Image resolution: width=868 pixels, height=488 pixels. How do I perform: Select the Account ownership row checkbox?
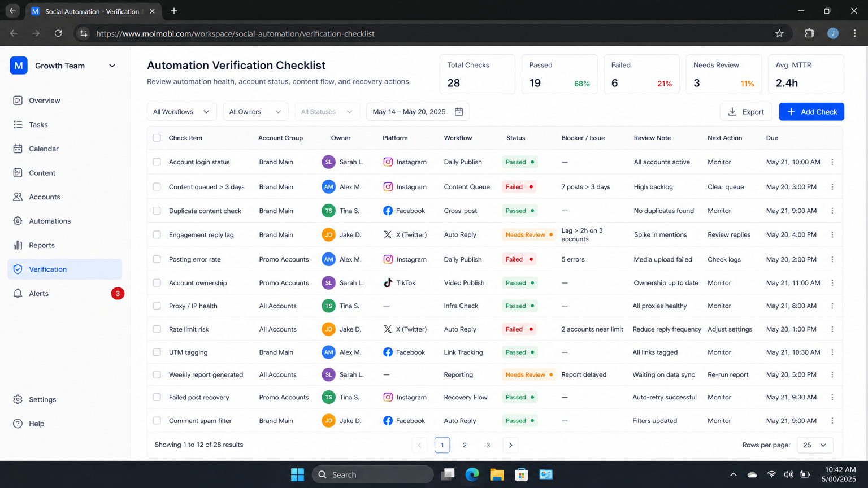(x=157, y=283)
